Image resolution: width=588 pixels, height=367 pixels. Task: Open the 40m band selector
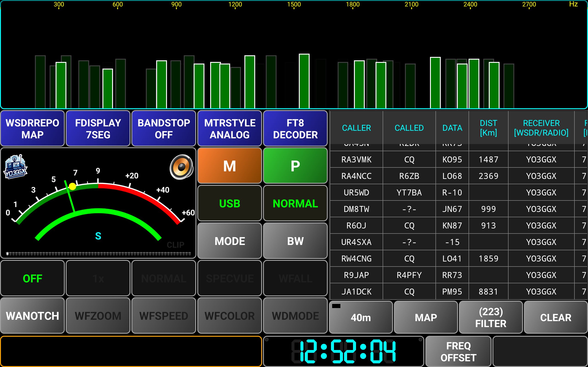pos(361,317)
